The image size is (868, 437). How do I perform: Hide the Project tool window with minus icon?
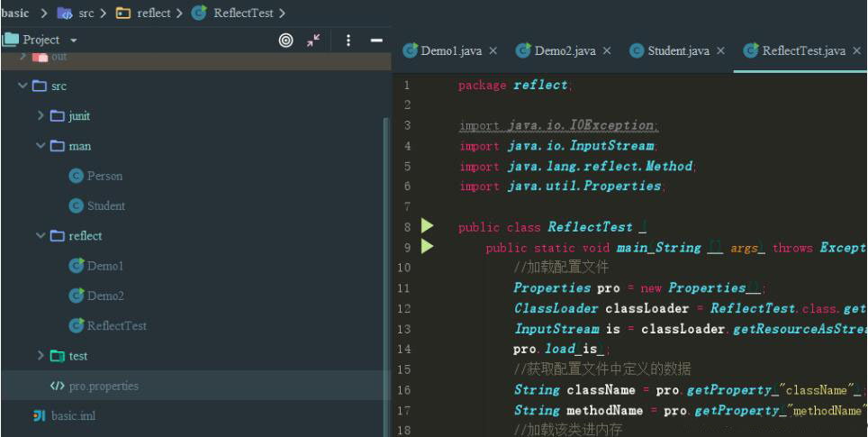point(376,41)
